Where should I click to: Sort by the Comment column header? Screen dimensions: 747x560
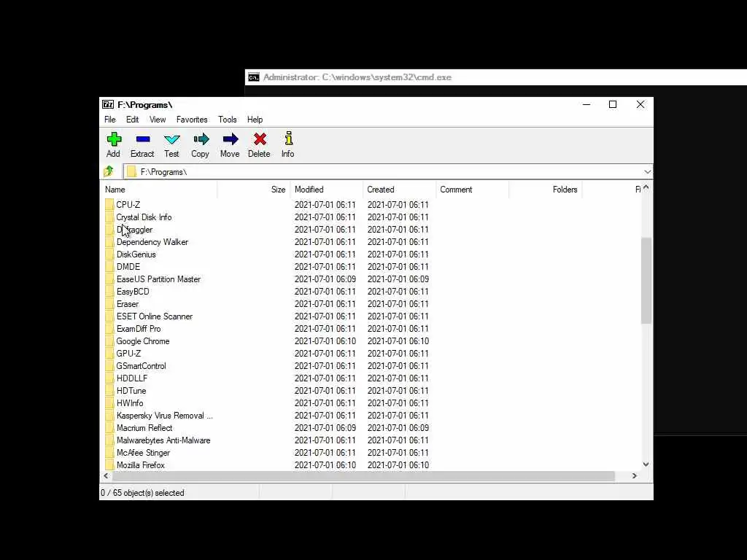coord(472,190)
